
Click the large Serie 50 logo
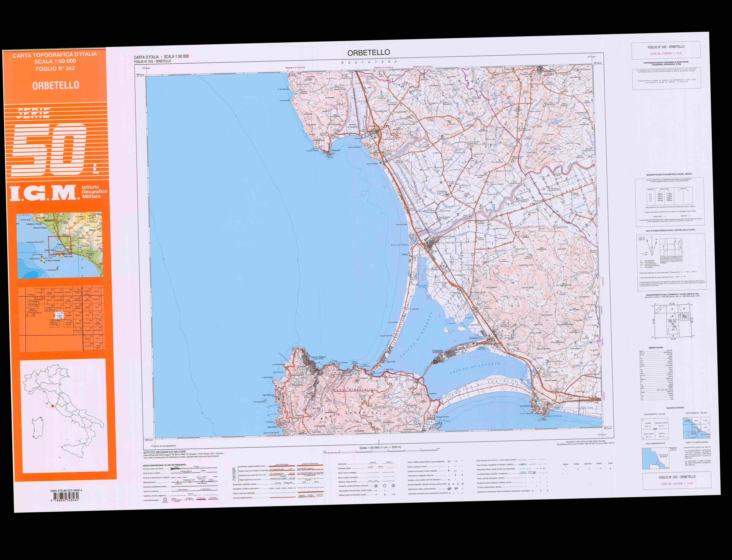coord(55,143)
